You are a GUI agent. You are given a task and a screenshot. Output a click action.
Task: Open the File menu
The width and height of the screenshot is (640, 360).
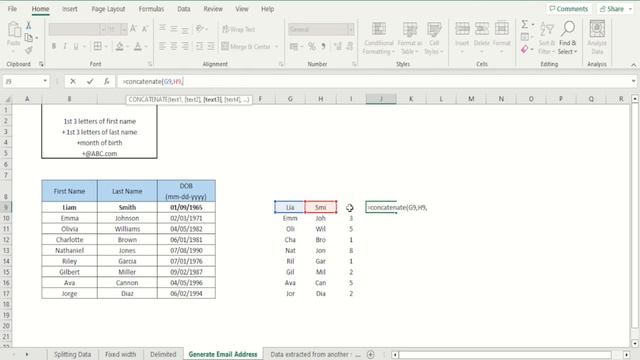tap(12, 9)
